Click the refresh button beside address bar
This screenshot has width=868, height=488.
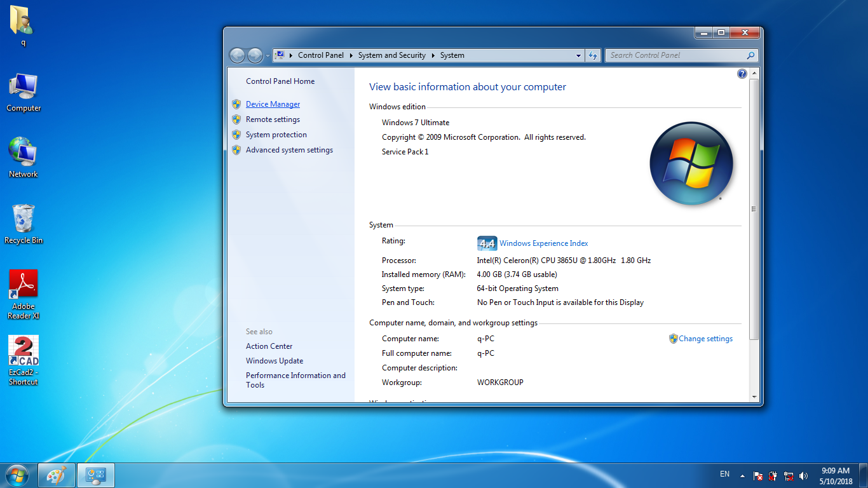pos(593,55)
